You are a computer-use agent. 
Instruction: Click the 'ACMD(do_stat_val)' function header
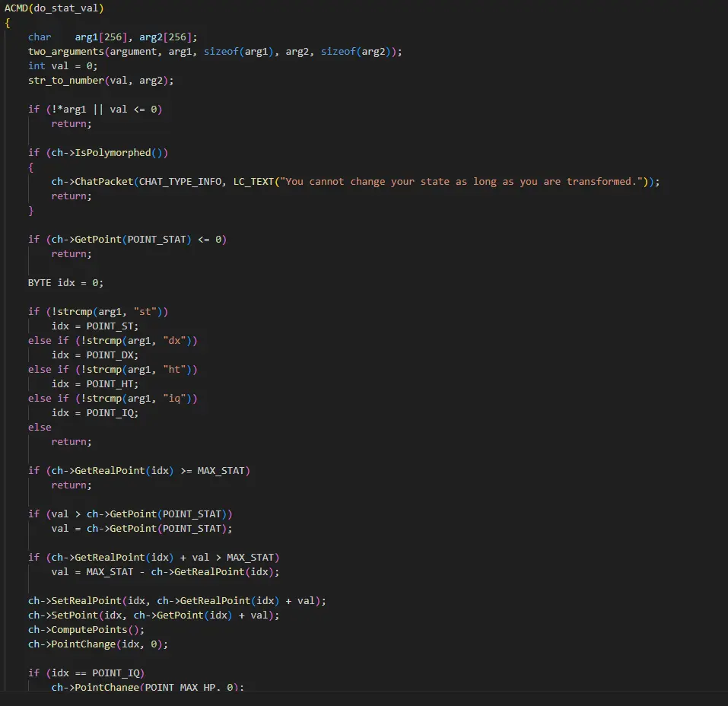[54, 8]
